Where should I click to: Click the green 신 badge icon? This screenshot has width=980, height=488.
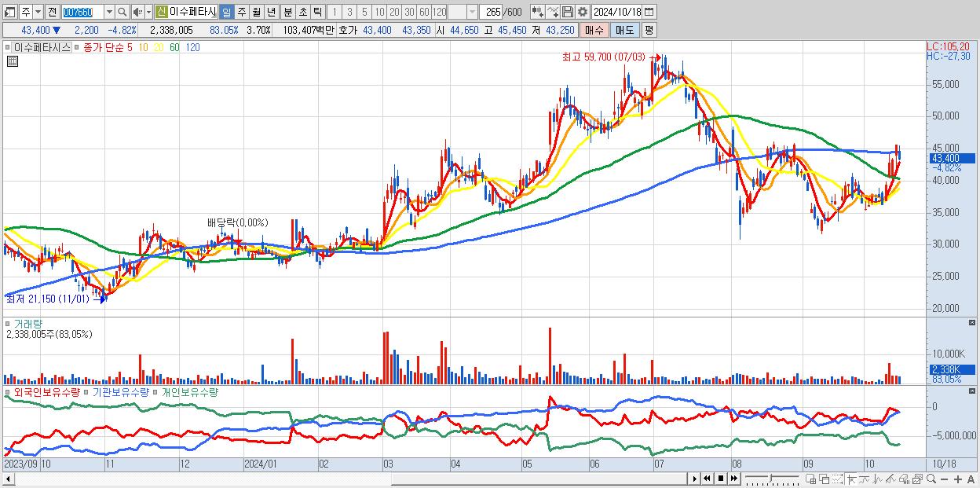coord(161,13)
